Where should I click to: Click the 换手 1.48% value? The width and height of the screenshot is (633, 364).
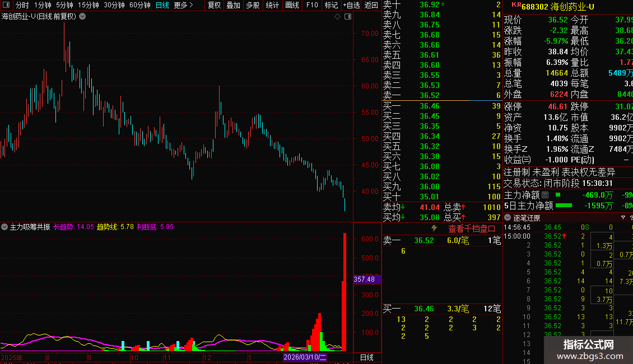[x=557, y=138]
